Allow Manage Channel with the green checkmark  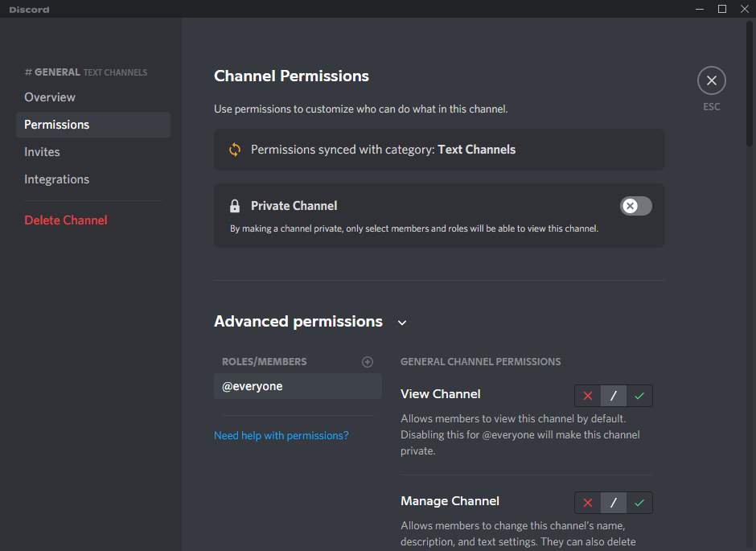point(639,502)
